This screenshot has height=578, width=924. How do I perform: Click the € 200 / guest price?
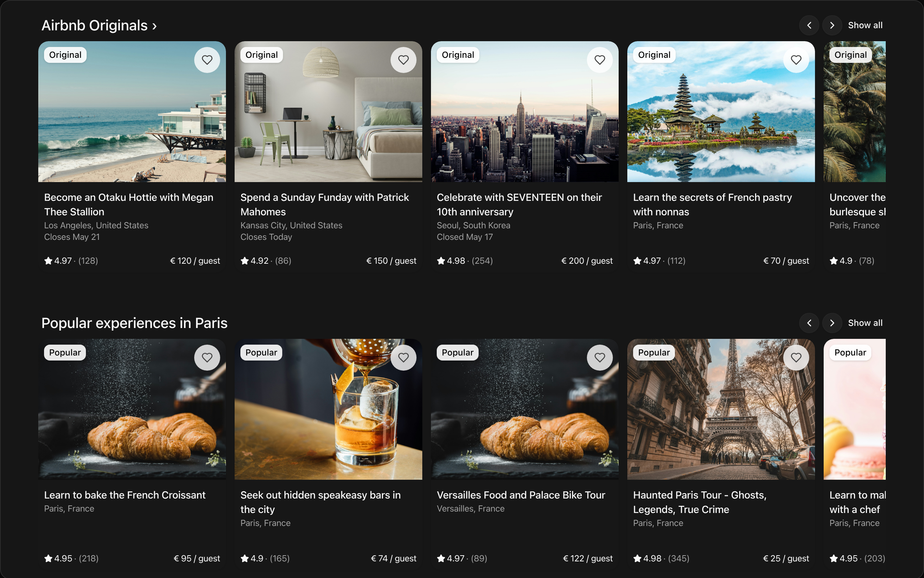click(587, 261)
